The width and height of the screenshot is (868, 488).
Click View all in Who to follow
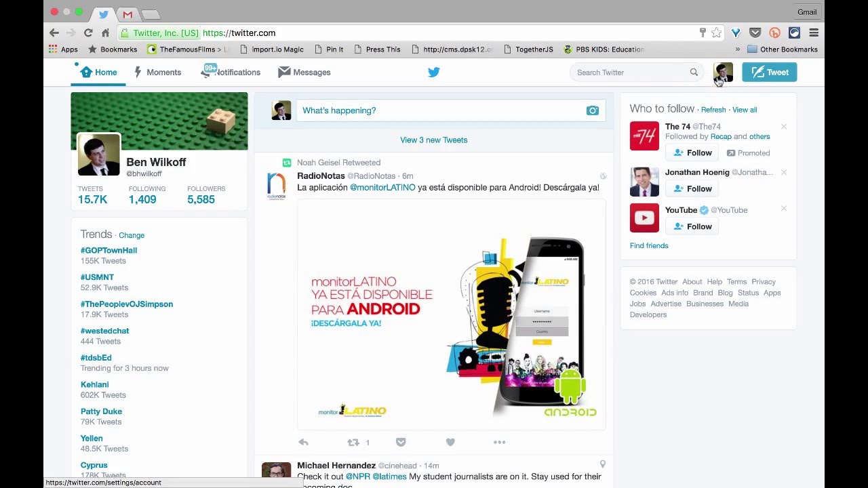point(745,110)
